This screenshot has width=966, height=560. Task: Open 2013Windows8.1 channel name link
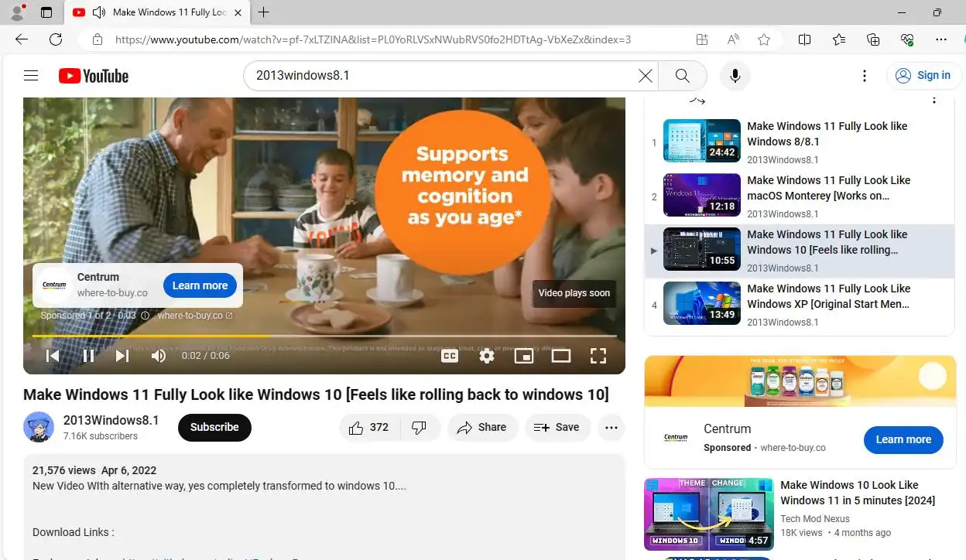point(111,420)
